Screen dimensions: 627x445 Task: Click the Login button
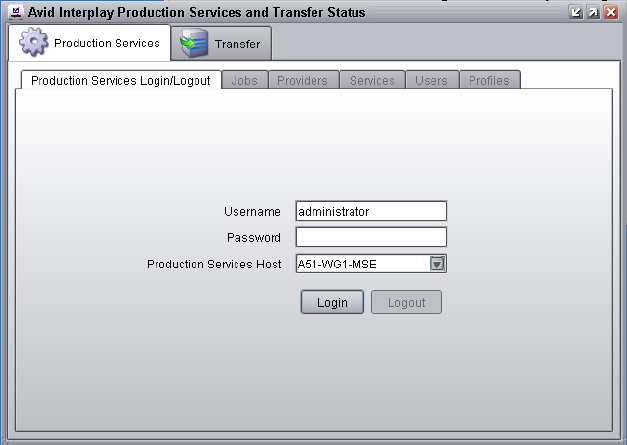[x=332, y=302]
